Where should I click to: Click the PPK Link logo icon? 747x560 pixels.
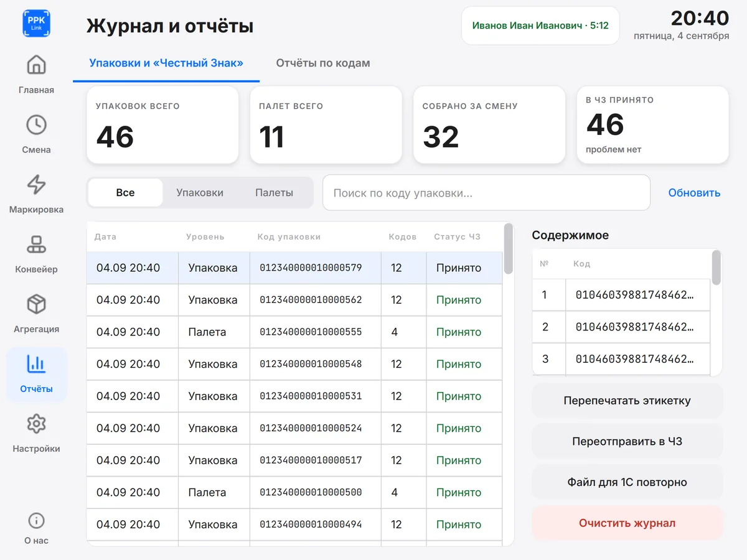click(36, 24)
